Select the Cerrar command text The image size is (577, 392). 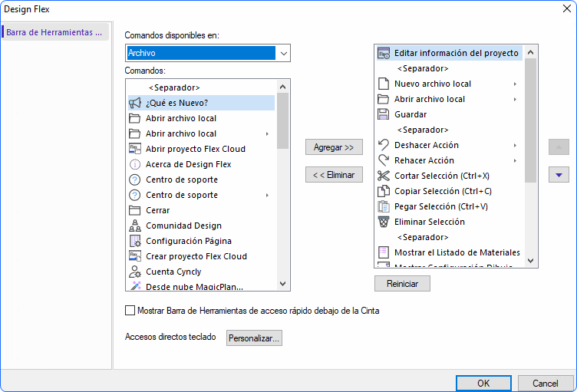point(158,210)
